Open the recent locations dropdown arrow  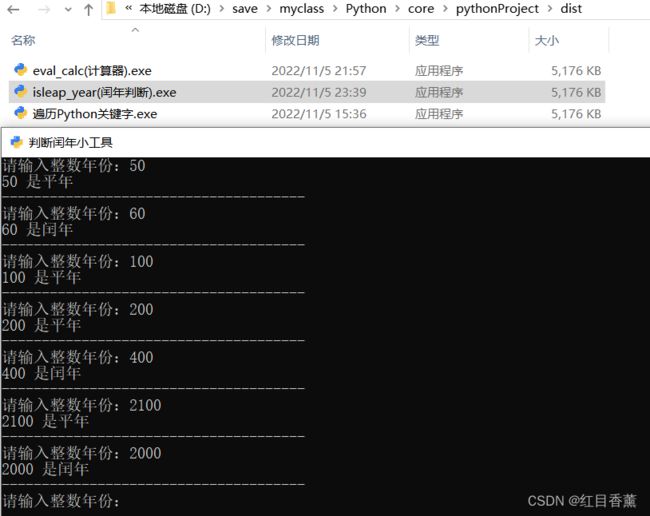pos(68,10)
